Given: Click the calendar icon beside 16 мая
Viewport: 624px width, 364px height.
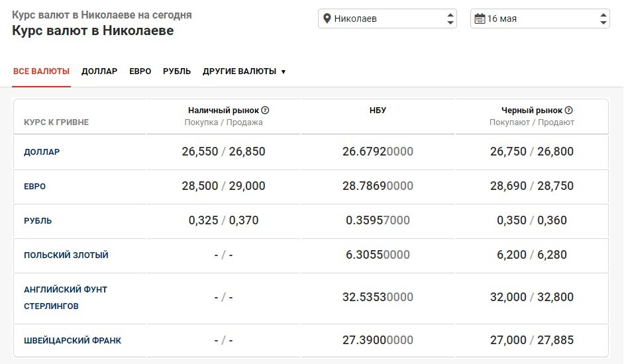Looking at the screenshot, I should (480, 19).
